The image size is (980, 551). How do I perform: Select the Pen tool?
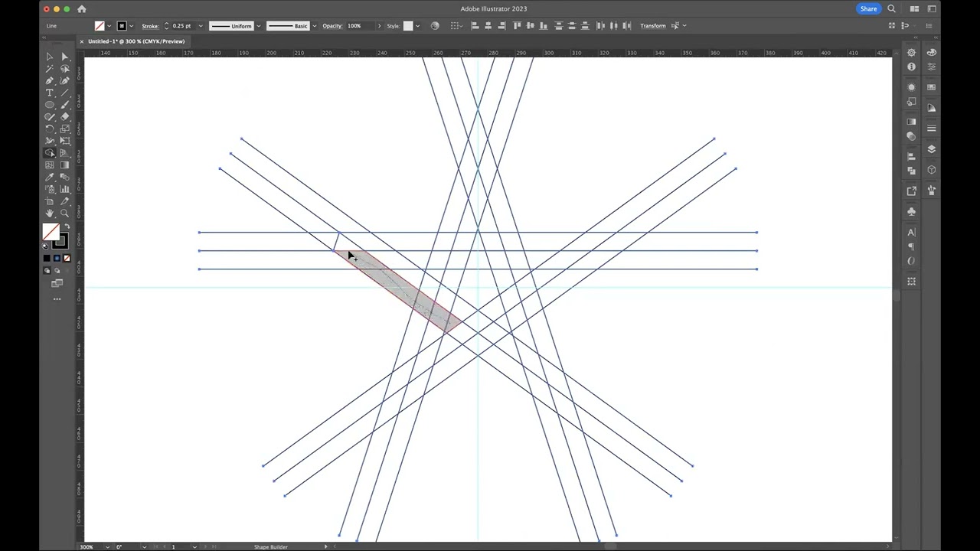50,80
